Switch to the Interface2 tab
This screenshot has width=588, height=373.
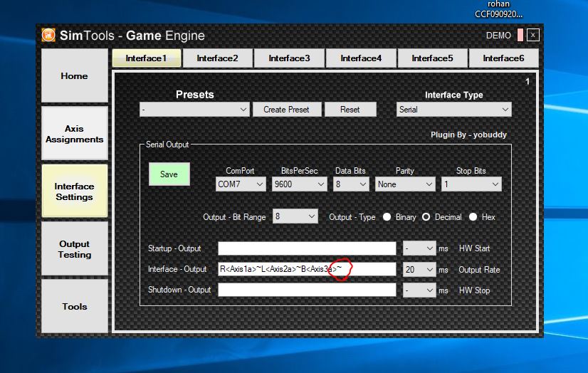pos(218,58)
